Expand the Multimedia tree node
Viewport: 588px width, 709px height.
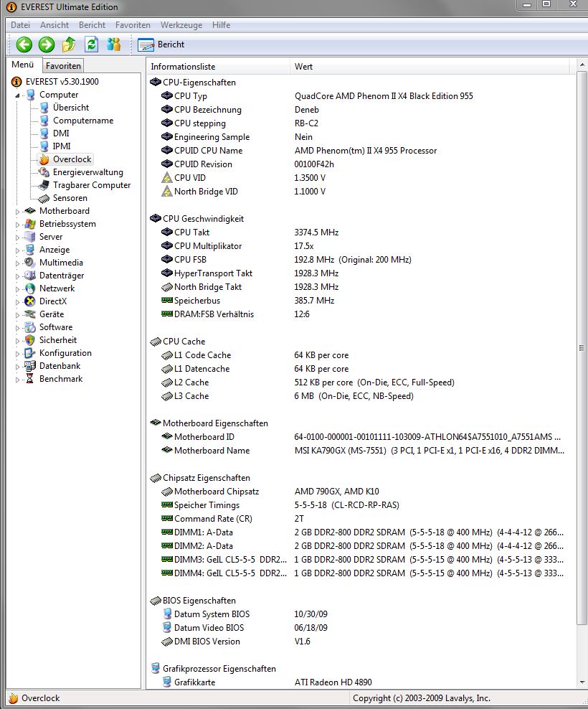pyautogui.click(x=18, y=263)
